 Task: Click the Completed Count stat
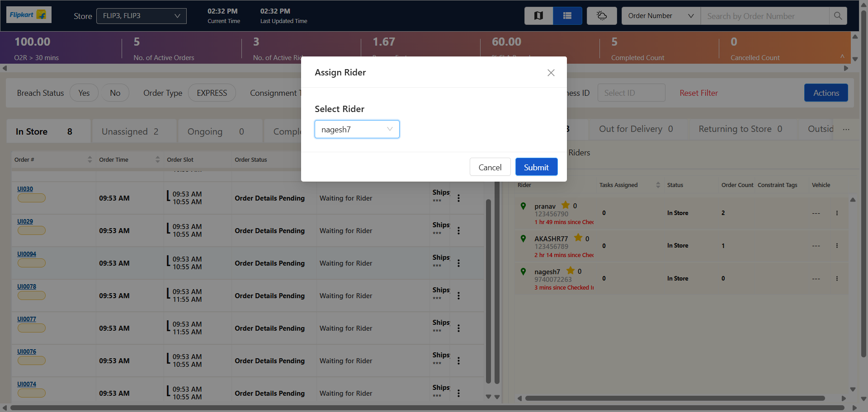pyautogui.click(x=637, y=49)
